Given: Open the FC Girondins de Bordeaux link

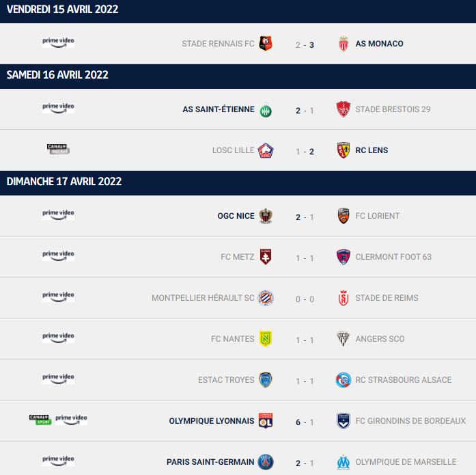Looking at the screenshot, I should [410, 421].
